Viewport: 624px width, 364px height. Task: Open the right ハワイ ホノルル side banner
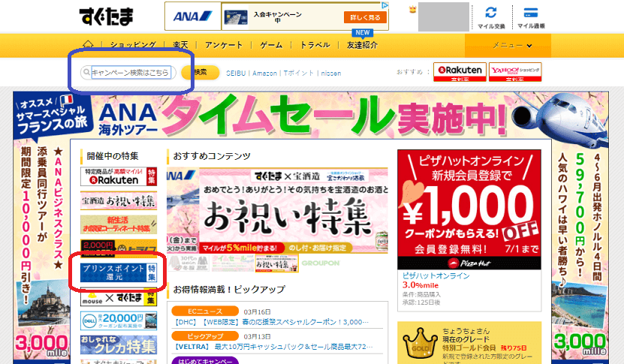(580, 251)
